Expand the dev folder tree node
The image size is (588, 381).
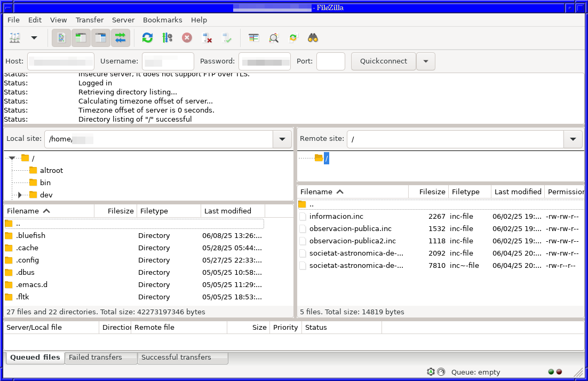(20, 195)
